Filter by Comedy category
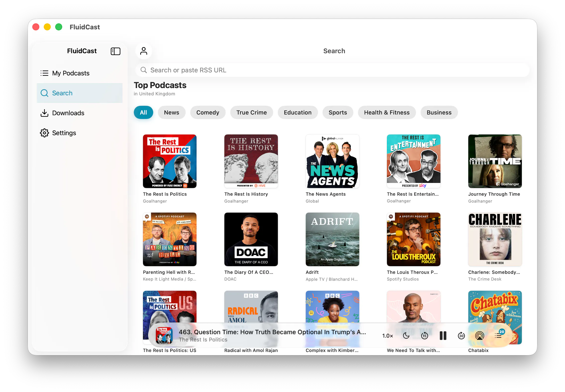Image resolution: width=565 pixels, height=392 pixels. (x=208, y=112)
